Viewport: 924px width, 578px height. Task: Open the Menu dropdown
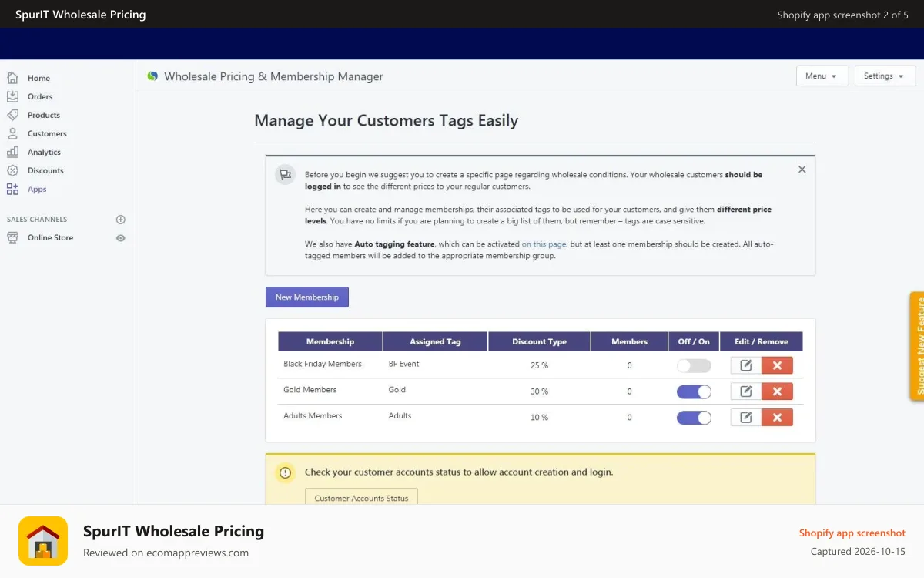tap(822, 76)
